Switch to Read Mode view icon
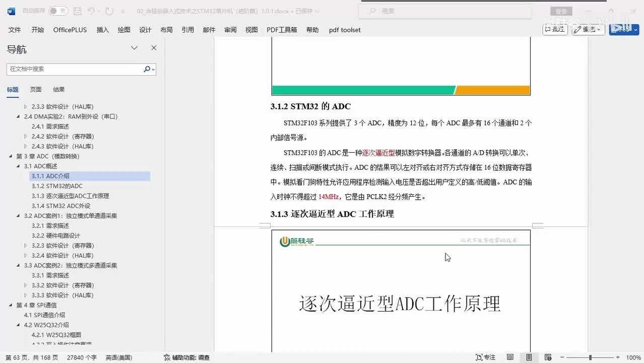This screenshot has height=363, width=644. pyautogui.click(x=510, y=357)
